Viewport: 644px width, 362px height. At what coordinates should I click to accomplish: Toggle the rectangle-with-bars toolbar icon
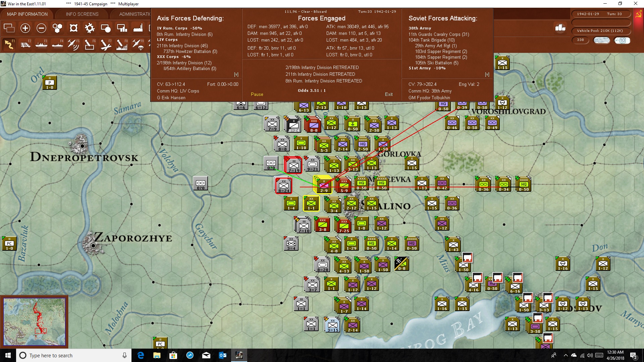[122, 28]
